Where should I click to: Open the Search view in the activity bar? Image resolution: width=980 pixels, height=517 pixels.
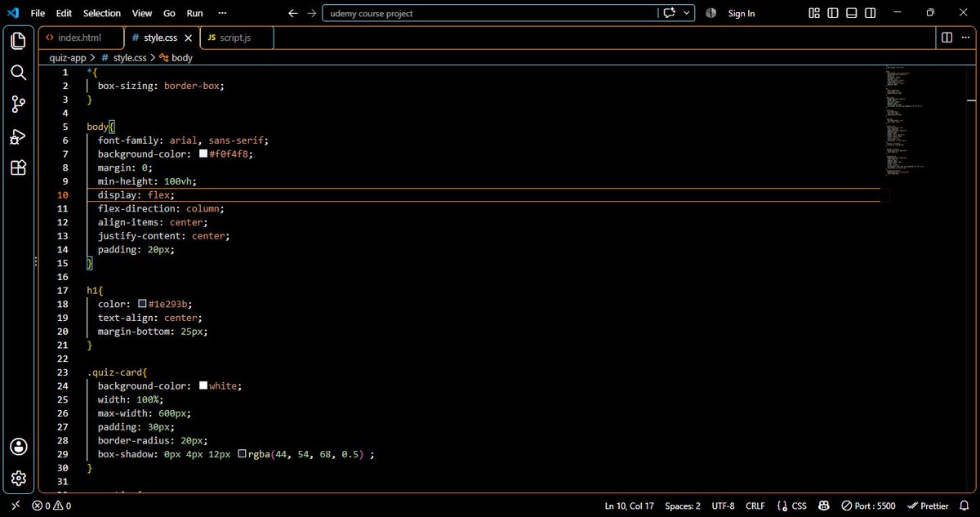point(18,73)
